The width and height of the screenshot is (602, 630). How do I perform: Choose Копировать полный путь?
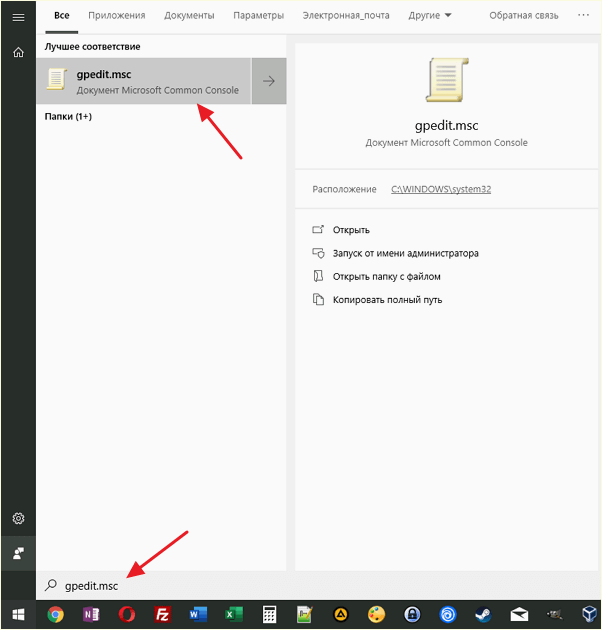(x=387, y=300)
